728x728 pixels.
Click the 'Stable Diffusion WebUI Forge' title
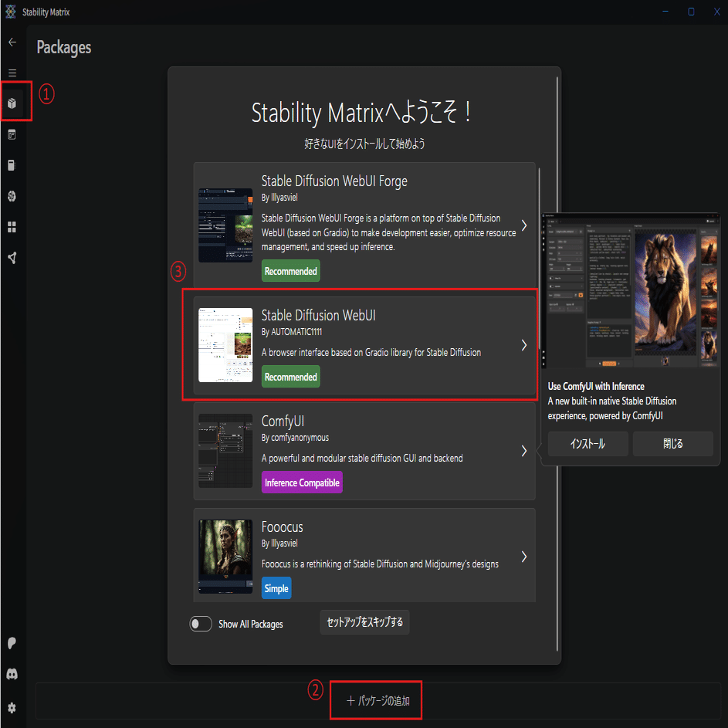(x=334, y=181)
